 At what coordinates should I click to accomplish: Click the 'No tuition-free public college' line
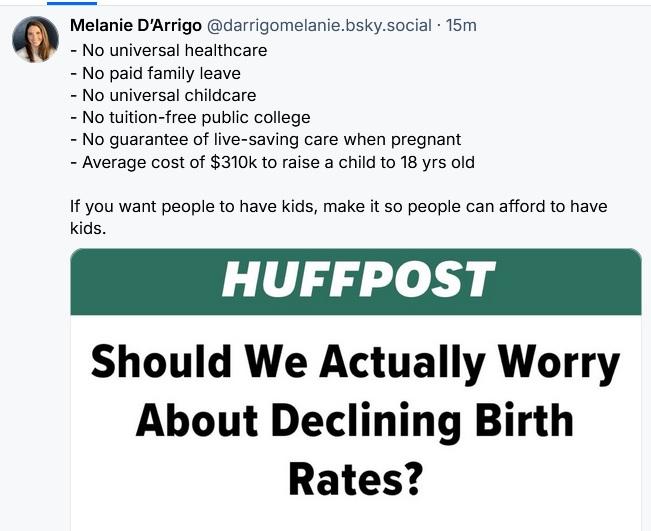pos(190,117)
